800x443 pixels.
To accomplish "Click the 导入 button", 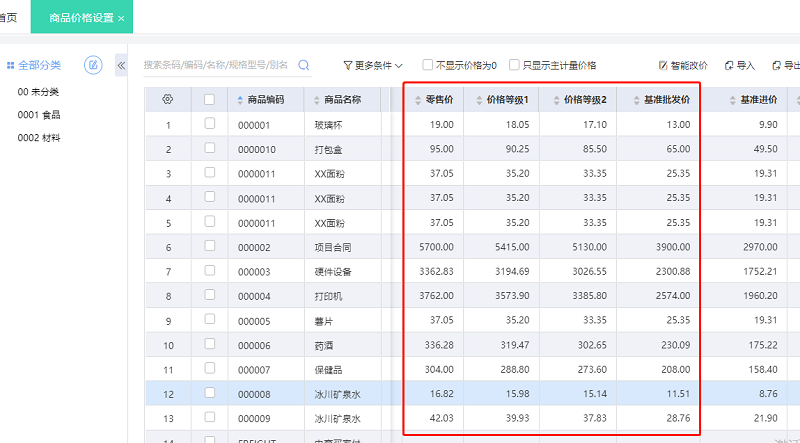I will pos(739,65).
